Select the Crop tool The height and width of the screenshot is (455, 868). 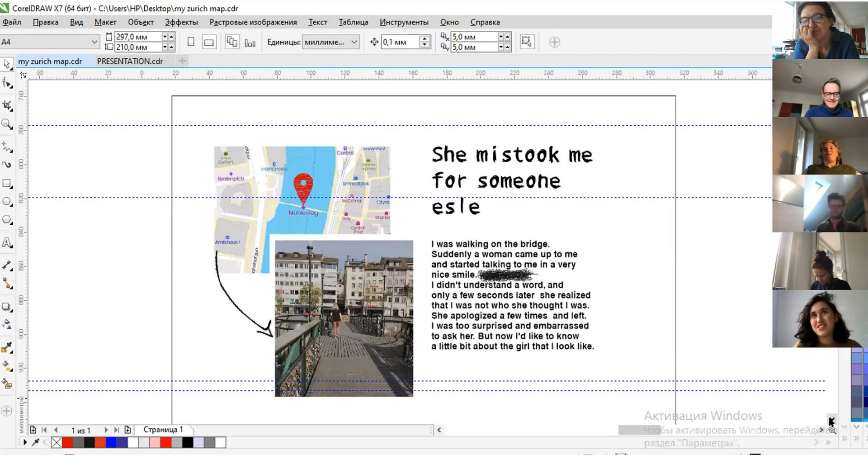(7, 105)
